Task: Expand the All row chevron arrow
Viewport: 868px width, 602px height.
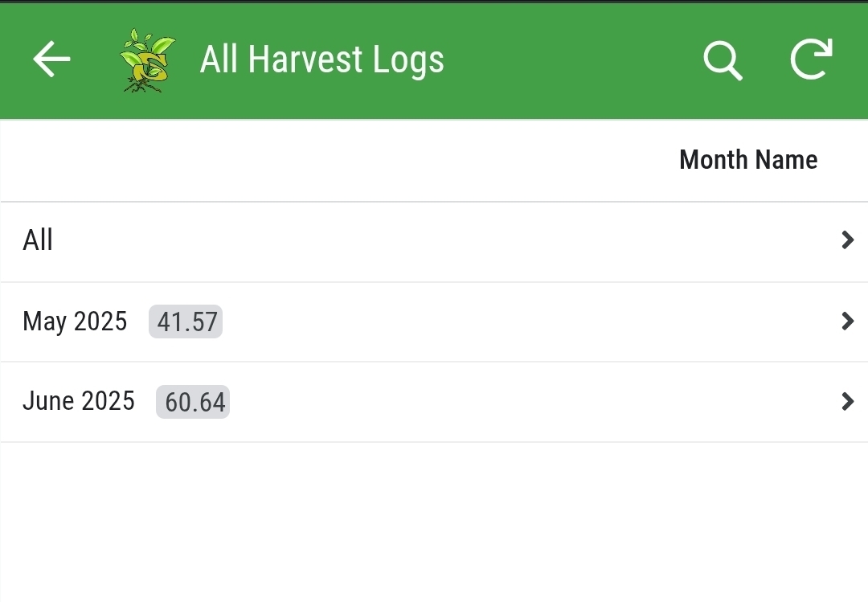Action: (847, 240)
